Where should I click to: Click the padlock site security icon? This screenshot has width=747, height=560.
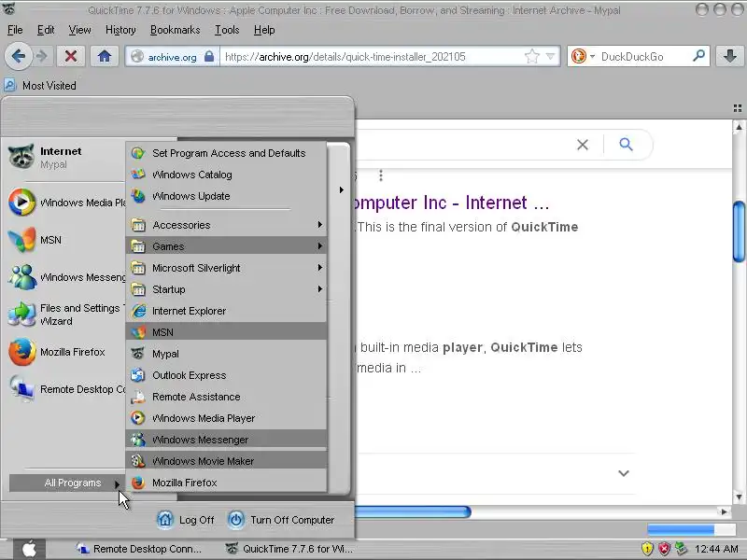tap(208, 56)
